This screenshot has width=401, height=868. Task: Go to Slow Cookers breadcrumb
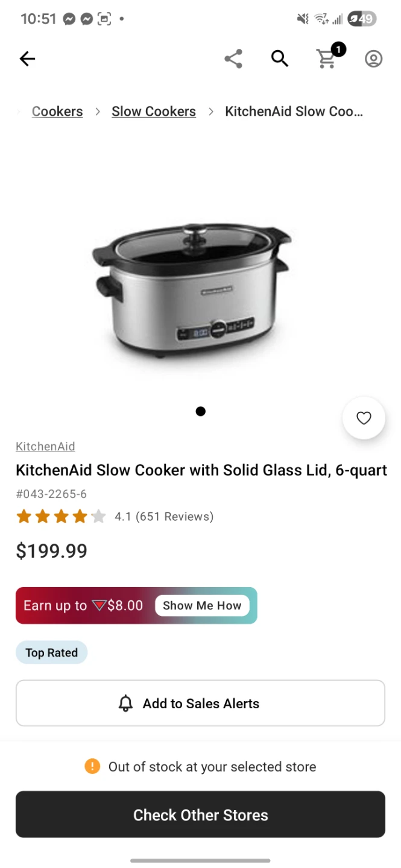pos(154,112)
